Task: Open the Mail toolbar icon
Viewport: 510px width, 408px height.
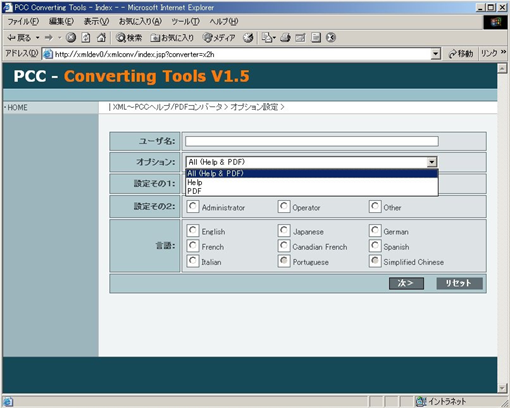Action: (x=268, y=38)
